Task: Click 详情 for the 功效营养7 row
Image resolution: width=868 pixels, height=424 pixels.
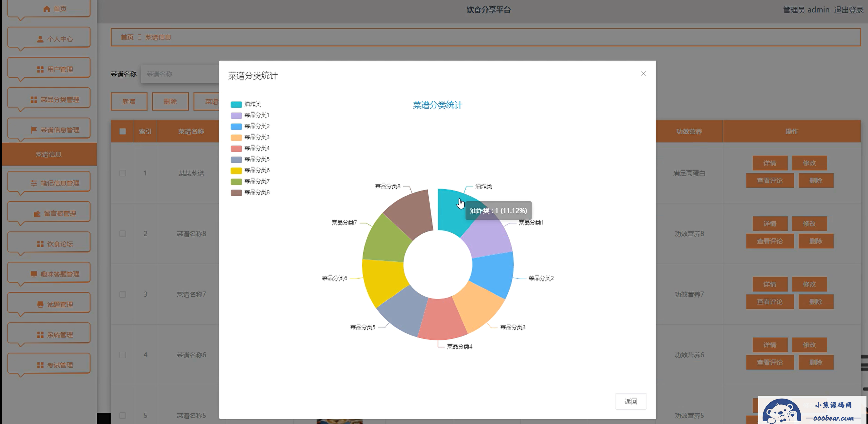Action: (x=770, y=284)
